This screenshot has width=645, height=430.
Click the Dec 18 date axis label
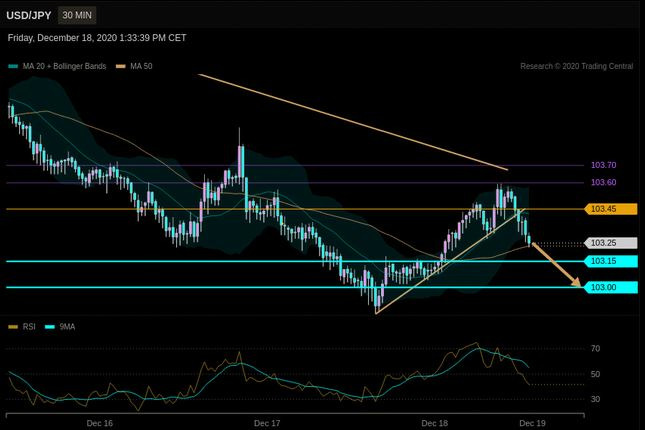pyautogui.click(x=434, y=423)
